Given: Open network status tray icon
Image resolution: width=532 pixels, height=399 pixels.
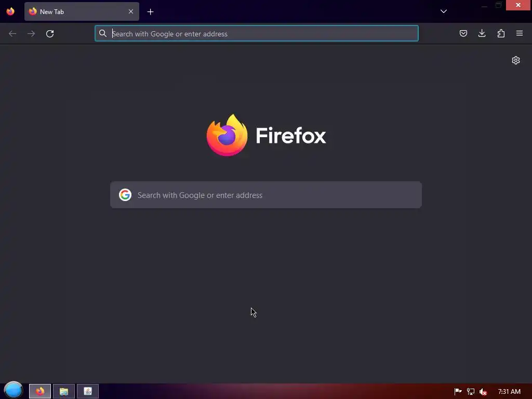Looking at the screenshot, I should 471,392.
